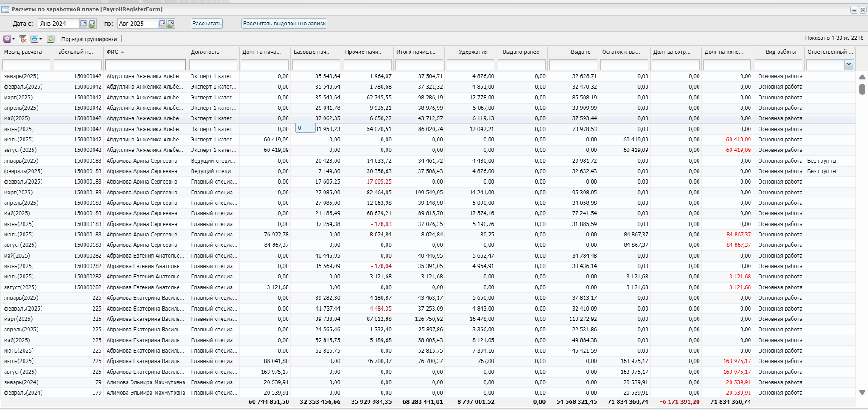Click Алимова Эльмира Махмутовна in январь(2024) row
868x410 pixels.
point(146,382)
